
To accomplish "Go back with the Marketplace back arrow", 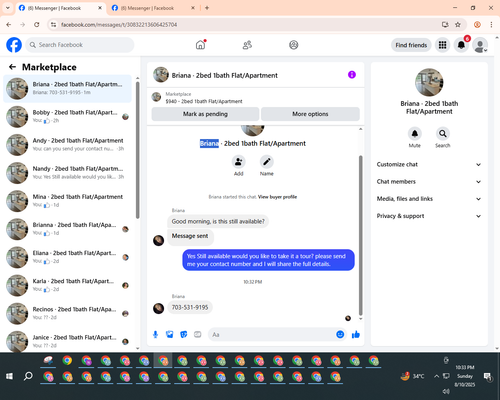I will point(12,67).
